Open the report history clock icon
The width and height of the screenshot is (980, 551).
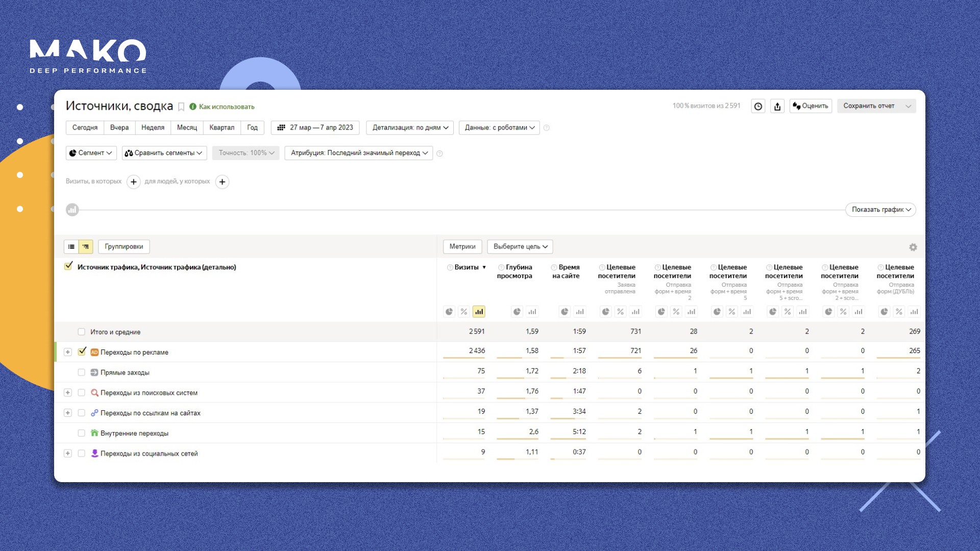pos(758,106)
